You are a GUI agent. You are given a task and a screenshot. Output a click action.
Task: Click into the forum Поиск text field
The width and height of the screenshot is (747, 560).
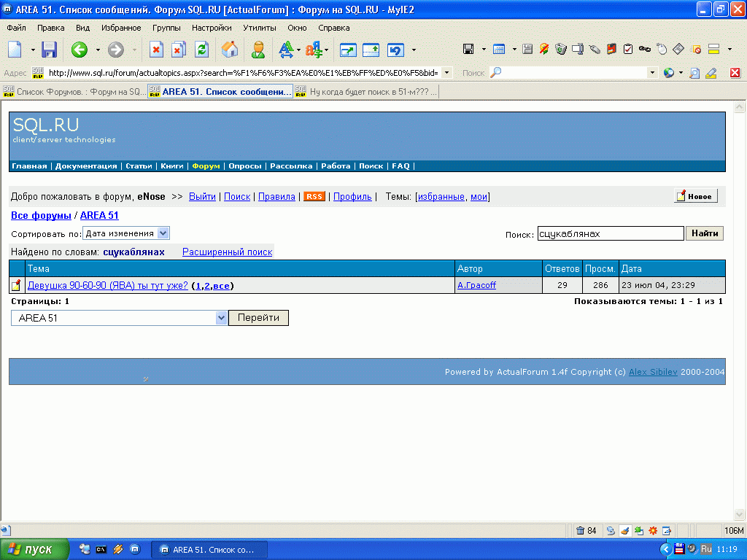click(611, 233)
